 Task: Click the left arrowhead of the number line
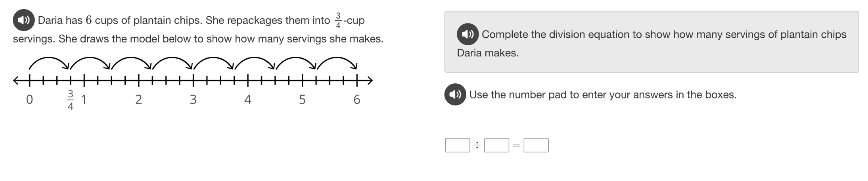coord(17,81)
